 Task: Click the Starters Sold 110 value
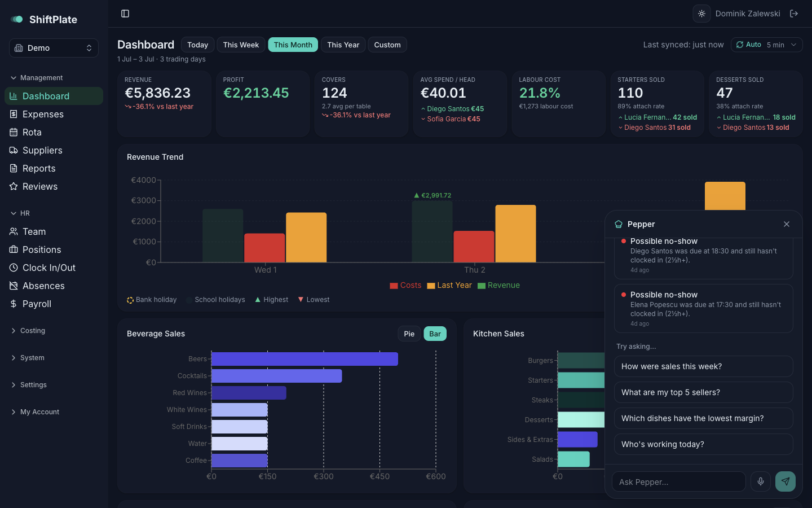[630, 93]
